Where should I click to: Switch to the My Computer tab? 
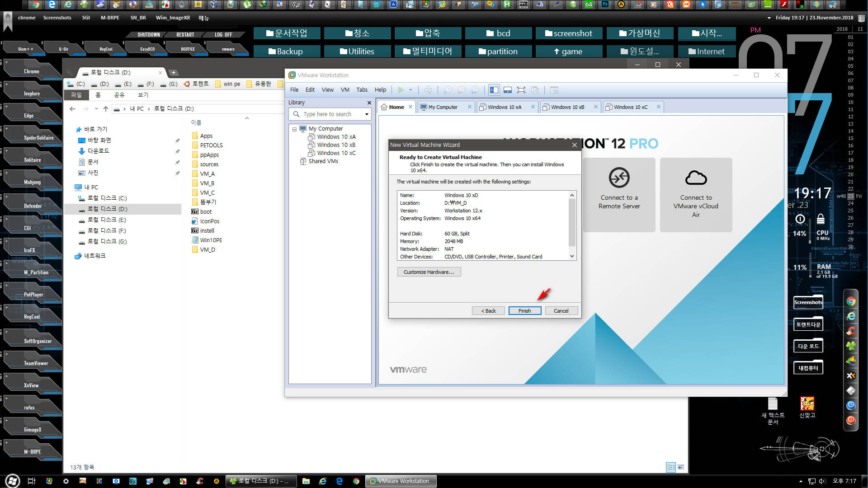pyautogui.click(x=443, y=107)
